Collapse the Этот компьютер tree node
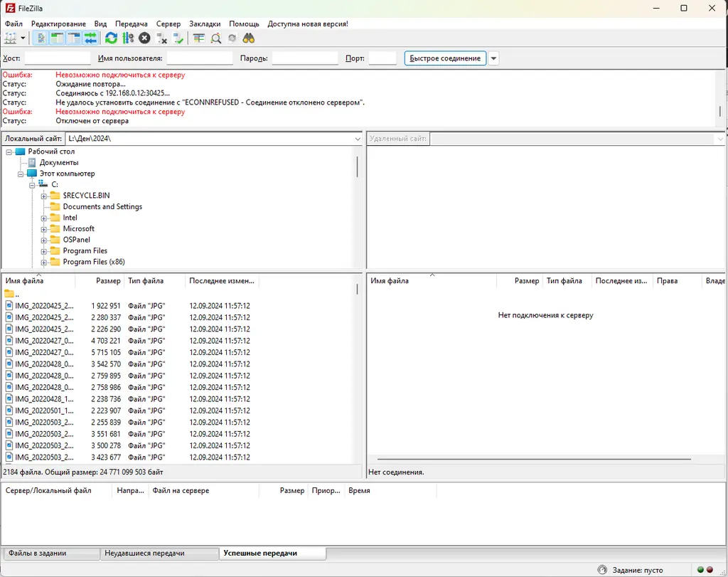The height and width of the screenshot is (577, 728). 21,174
